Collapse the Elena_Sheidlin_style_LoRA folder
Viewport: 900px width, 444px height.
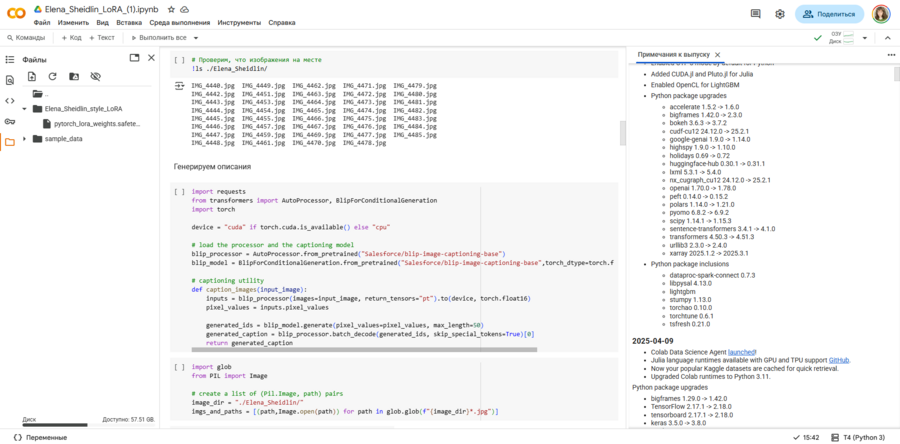[x=24, y=108]
